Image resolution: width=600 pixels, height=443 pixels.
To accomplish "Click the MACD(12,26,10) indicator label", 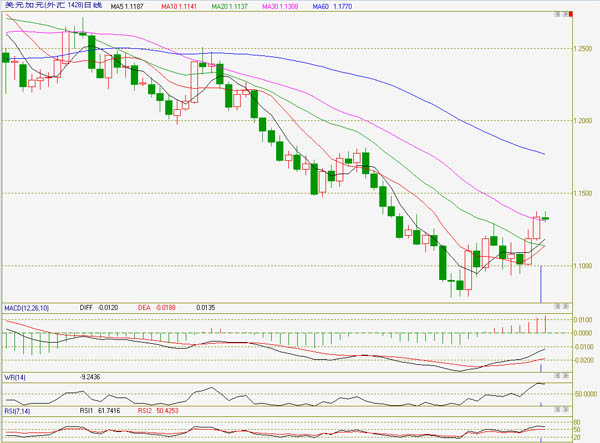I will tap(26, 308).
